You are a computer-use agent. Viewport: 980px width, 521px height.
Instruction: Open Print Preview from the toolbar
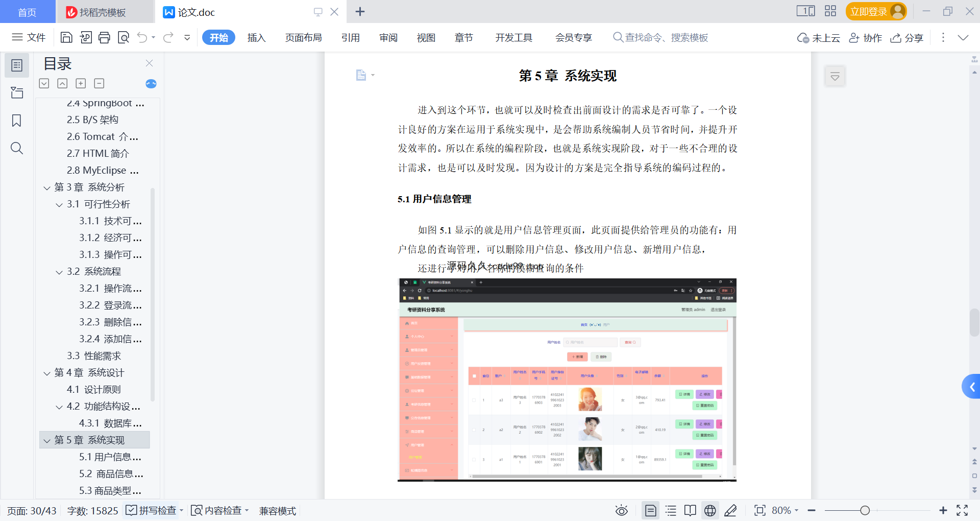(123, 37)
